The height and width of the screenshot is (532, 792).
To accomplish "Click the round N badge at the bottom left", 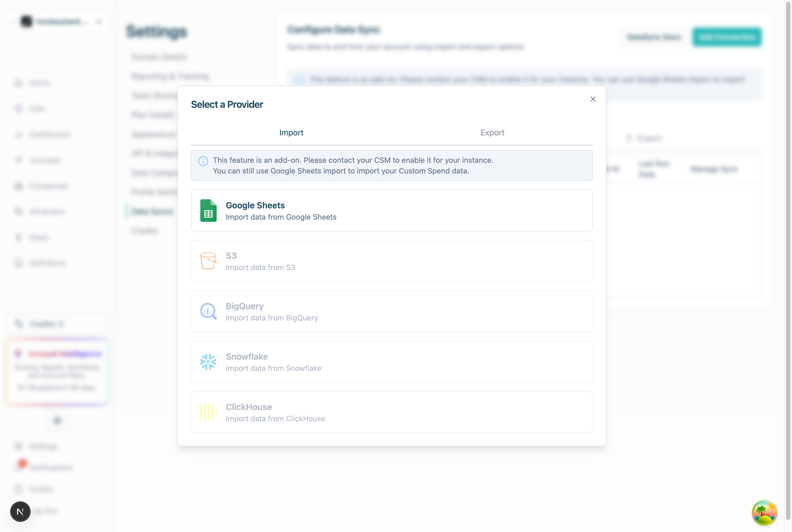I will [20, 511].
